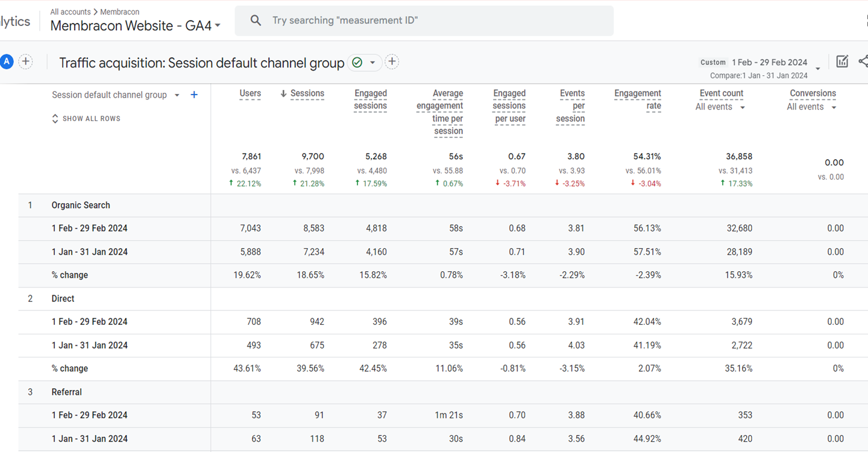Image resolution: width=868 pixels, height=452 pixels.
Task: Click the blue A comparison avatar
Action: pos(7,61)
